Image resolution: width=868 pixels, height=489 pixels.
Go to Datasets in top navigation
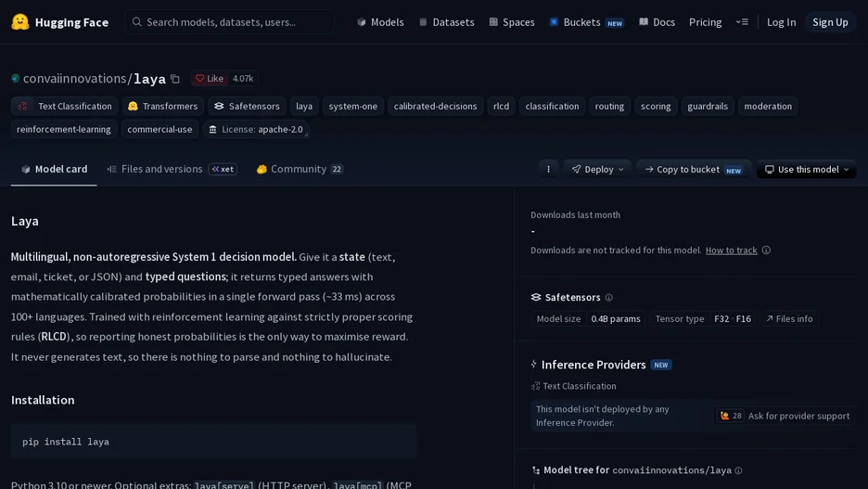(x=447, y=22)
